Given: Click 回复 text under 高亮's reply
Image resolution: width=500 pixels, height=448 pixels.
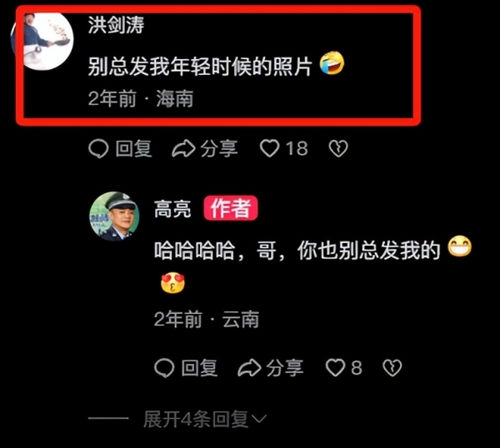Looking at the screenshot, I should 200,368.
